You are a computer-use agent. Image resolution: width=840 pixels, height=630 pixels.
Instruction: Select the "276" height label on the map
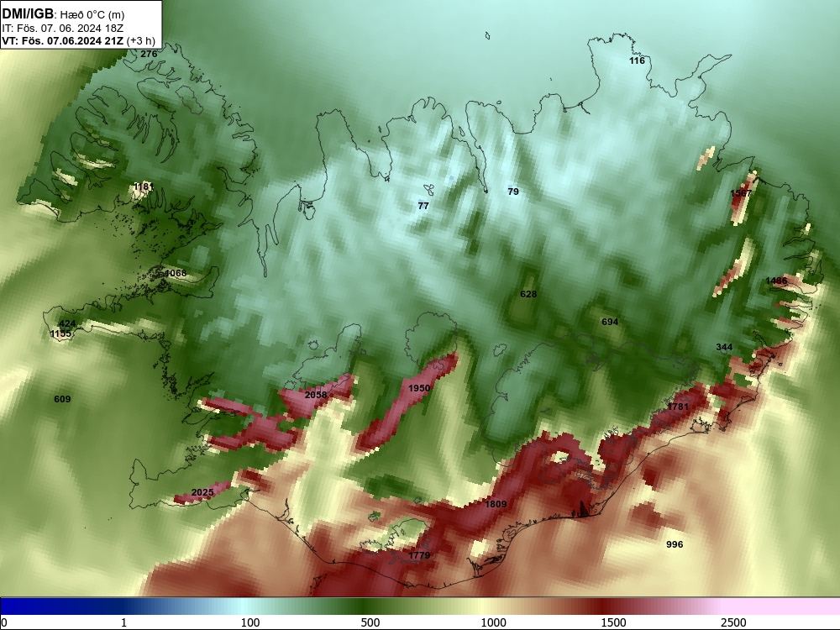[x=149, y=54]
